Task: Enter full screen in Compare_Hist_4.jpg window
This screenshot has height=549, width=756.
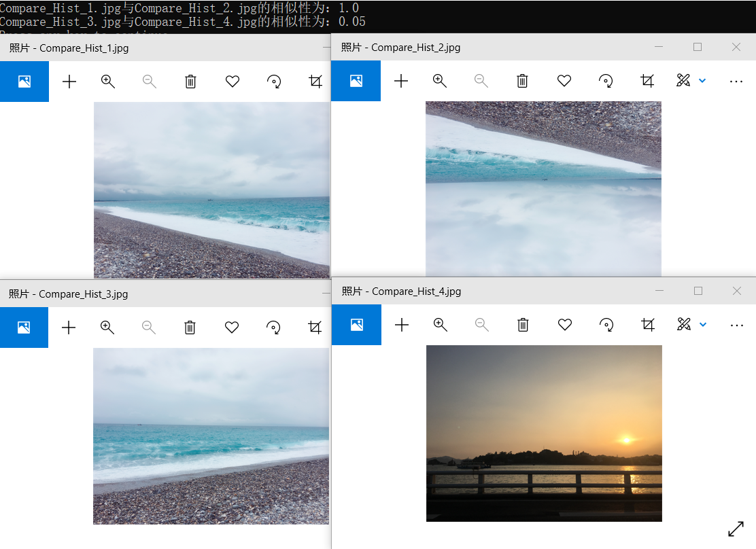Action: (x=736, y=529)
